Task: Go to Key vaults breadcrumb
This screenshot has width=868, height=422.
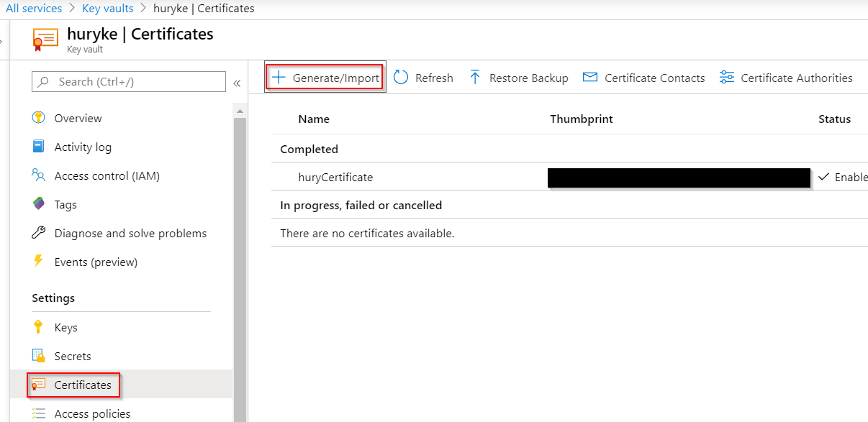Action: coord(107,9)
